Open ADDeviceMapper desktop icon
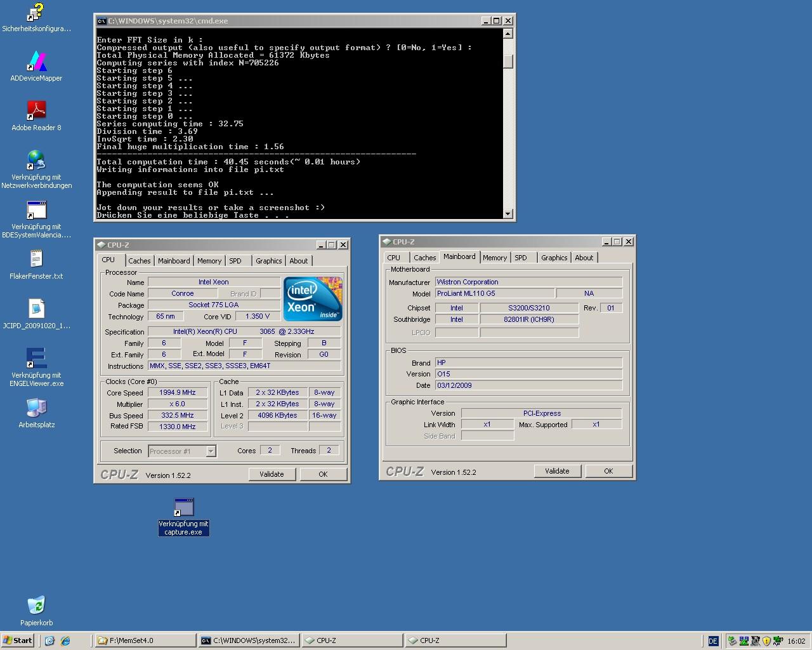The height and width of the screenshot is (650, 812). [x=36, y=61]
